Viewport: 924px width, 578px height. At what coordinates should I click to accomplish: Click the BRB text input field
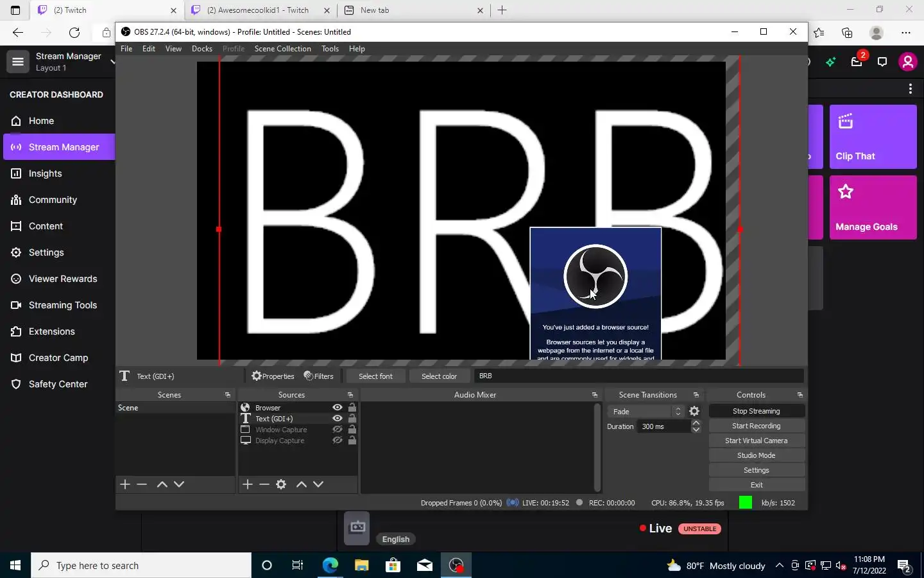[x=638, y=376]
